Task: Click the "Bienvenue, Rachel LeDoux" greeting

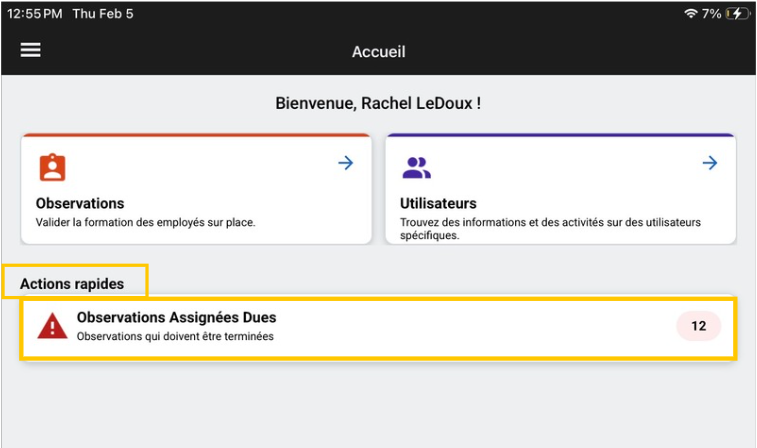Action: (x=378, y=103)
